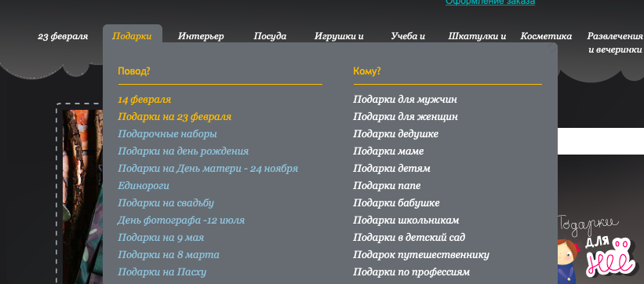Image resolution: width=644 pixels, height=284 pixels.
Task: Open the 23 февраля menu item
Action: pyautogui.click(x=63, y=36)
